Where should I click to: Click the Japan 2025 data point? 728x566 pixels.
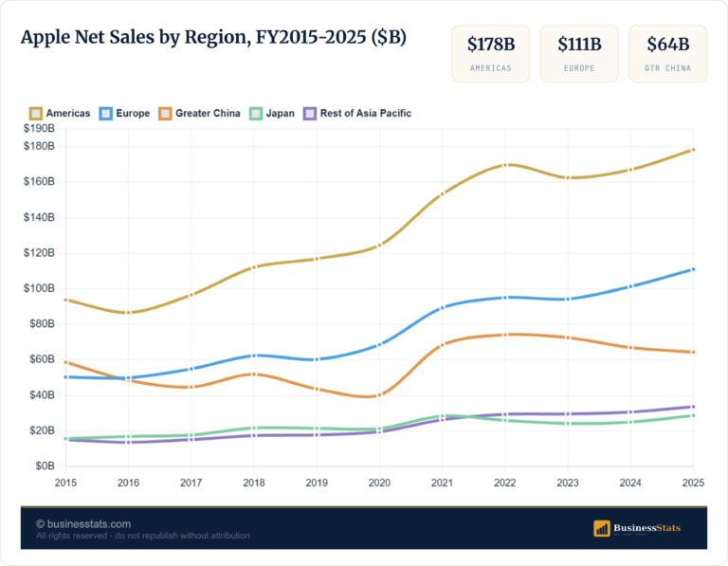point(693,415)
